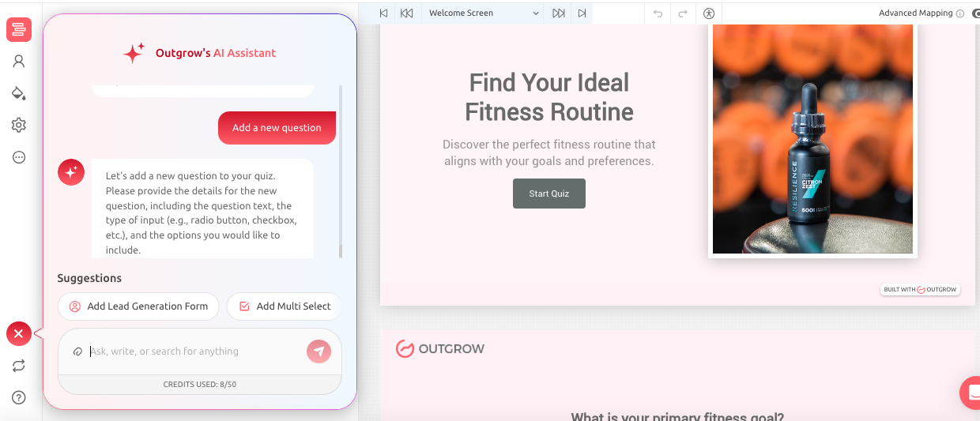
Task: Click the Built With Outgrow badge
Action: click(x=921, y=290)
